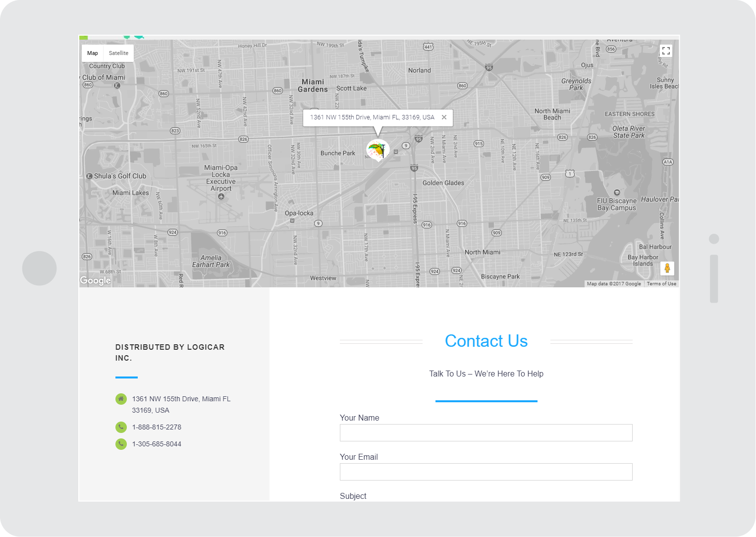Focus the Your Email input field
Viewport: 756px width, 537px height.
tap(486, 472)
